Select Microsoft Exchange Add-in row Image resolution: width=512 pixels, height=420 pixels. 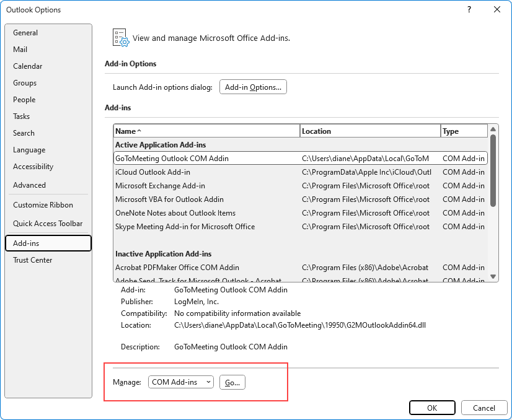tap(301, 186)
